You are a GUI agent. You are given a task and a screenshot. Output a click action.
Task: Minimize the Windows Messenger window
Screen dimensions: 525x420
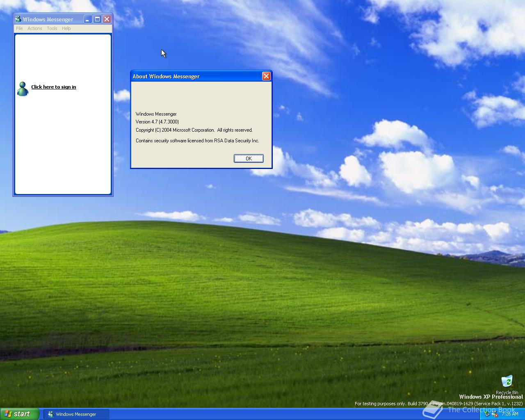click(88, 19)
